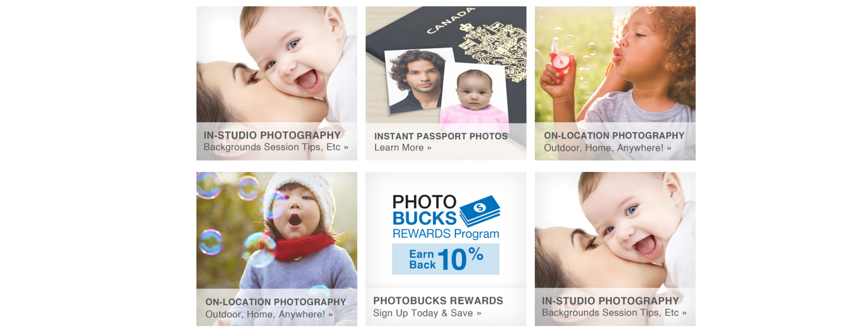Image resolution: width=868 pixels, height=332 pixels.
Task: Click the Photo Bucks dollar bills icon
Action: pyautogui.click(x=479, y=211)
